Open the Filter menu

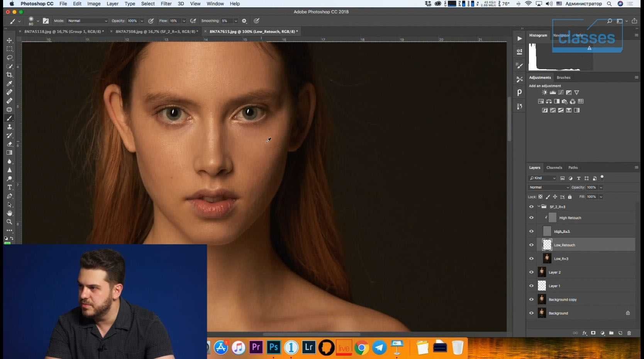coord(166,4)
